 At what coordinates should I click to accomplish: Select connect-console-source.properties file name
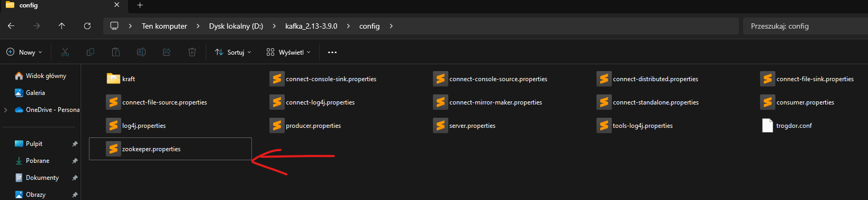(499, 79)
